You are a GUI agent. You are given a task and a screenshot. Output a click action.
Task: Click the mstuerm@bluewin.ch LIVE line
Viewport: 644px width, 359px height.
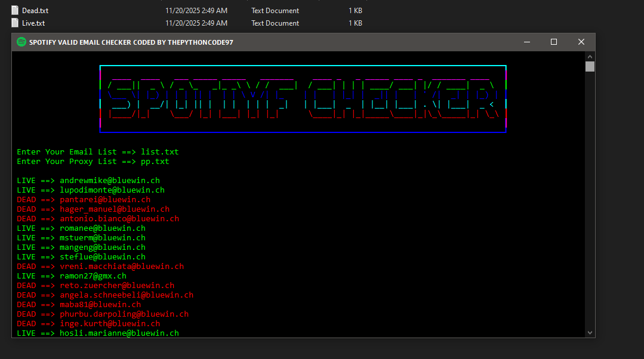[x=81, y=237]
